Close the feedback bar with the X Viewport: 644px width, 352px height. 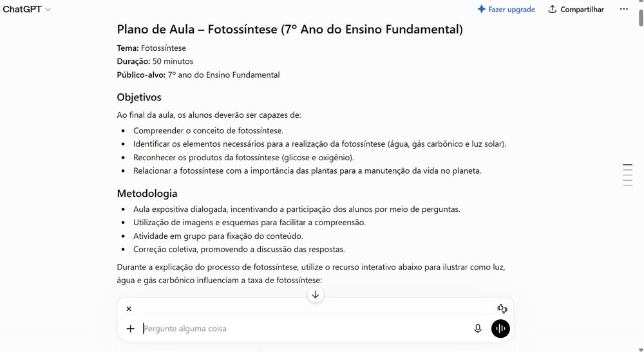click(x=129, y=308)
